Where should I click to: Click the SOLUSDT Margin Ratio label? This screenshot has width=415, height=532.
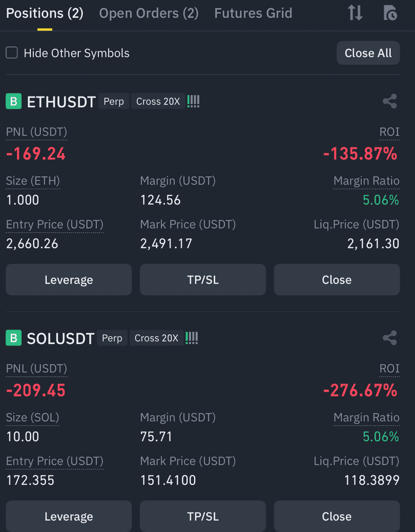(x=366, y=418)
